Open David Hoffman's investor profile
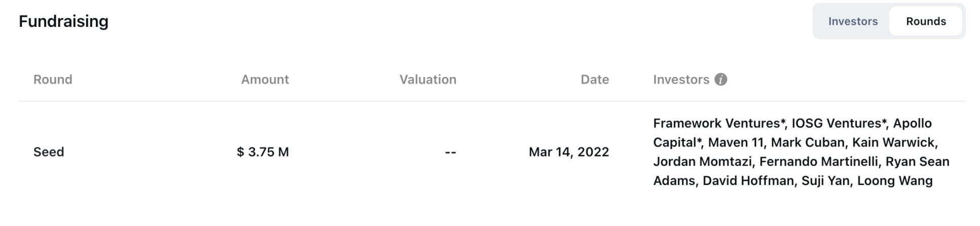 point(748,181)
